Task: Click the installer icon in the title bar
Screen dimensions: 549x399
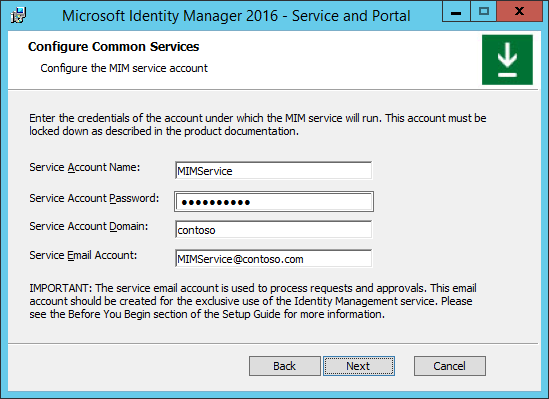Action: pos(18,15)
